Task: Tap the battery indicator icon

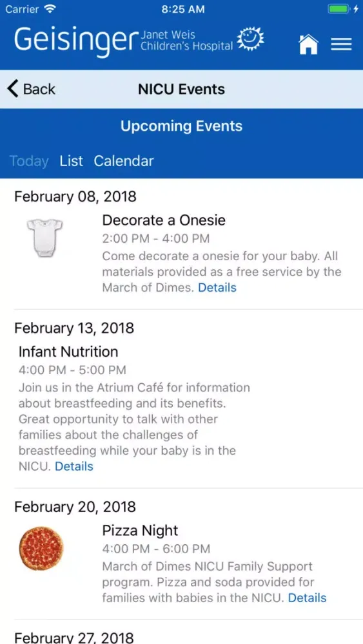Action: coord(339,9)
